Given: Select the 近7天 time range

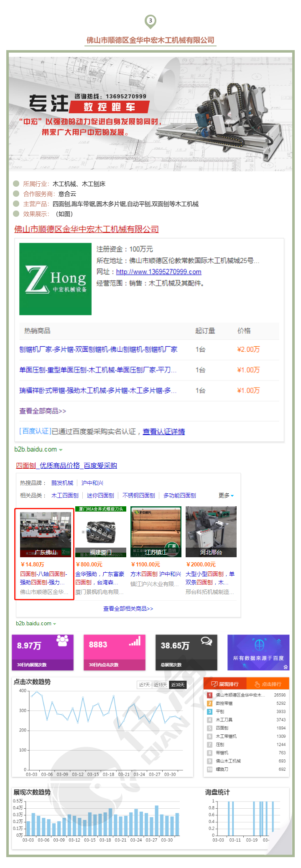Looking at the screenshot, I should pos(144,685).
